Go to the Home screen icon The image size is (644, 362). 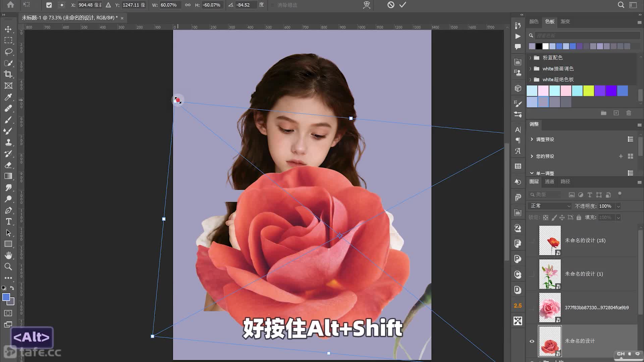tap(10, 5)
